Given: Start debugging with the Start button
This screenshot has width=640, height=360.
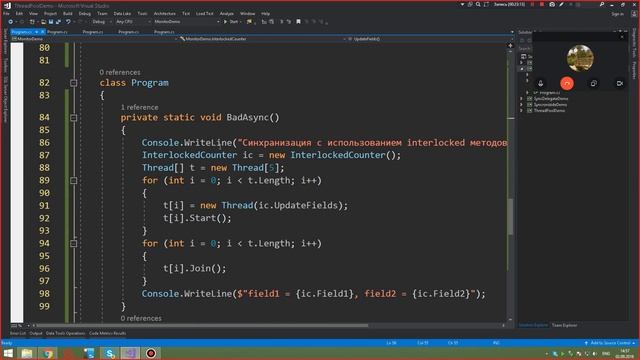Looking at the screenshot, I should coord(231,22).
